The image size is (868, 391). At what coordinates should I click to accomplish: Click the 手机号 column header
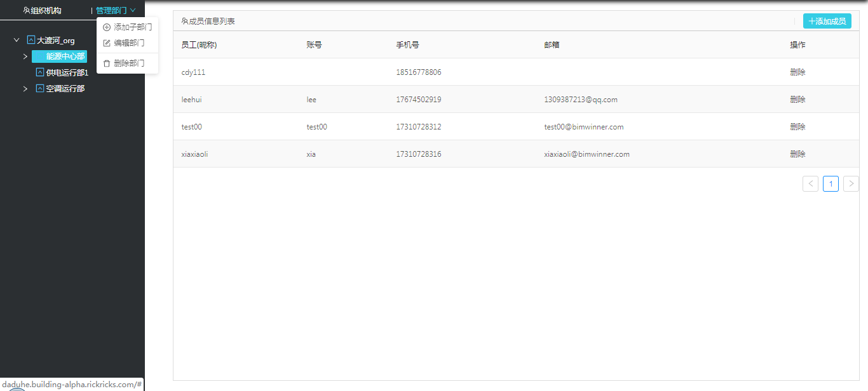[407, 45]
